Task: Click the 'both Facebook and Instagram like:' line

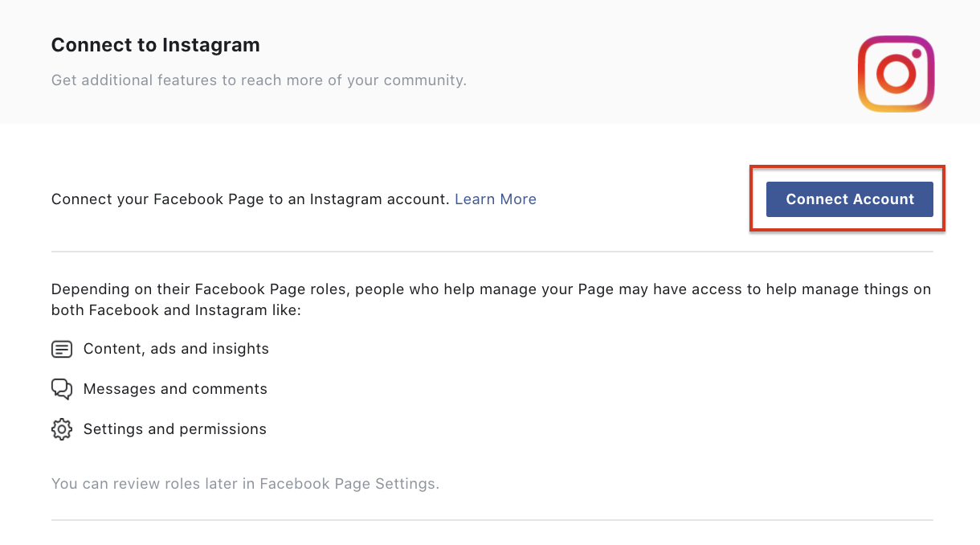Action: pyautogui.click(x=176, y=309)
